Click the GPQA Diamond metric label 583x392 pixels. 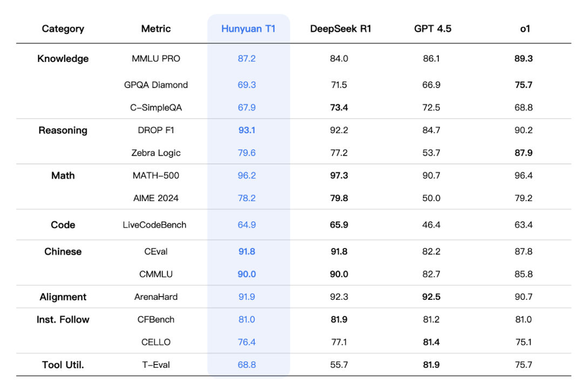[x=156, y=85]
